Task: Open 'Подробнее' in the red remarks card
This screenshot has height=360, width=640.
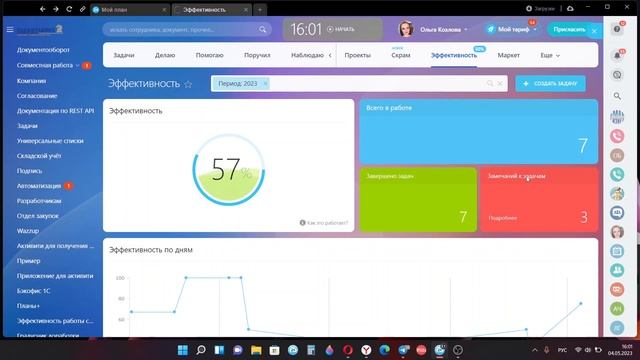Action: tap(502, 218)
